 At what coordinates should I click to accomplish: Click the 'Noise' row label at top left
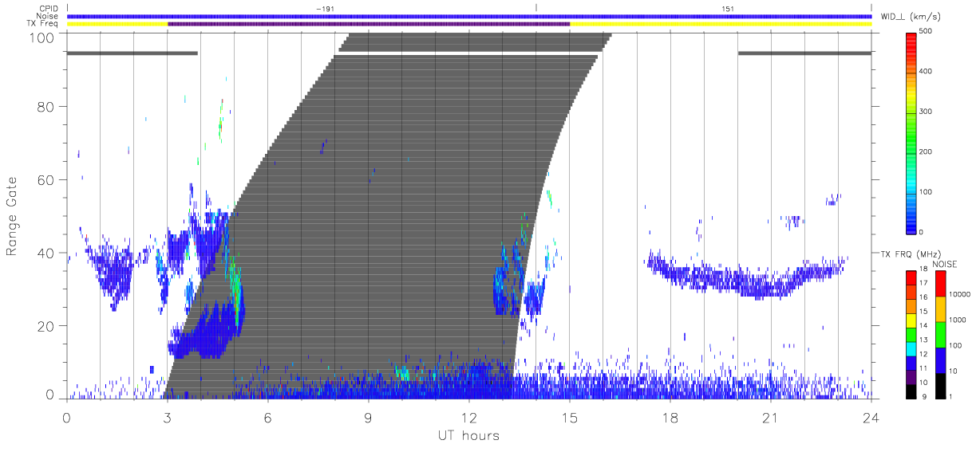(49, 16)
